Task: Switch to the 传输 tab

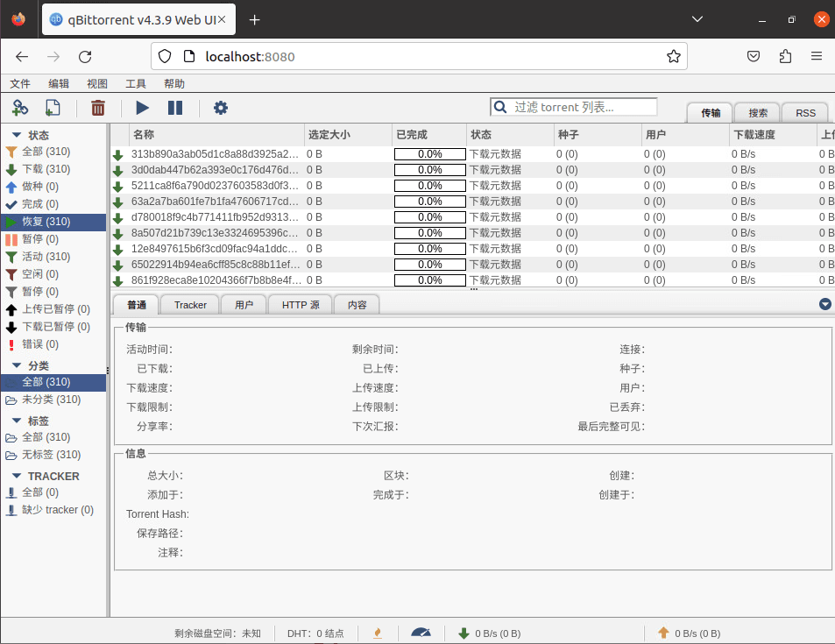Action: 711,113
